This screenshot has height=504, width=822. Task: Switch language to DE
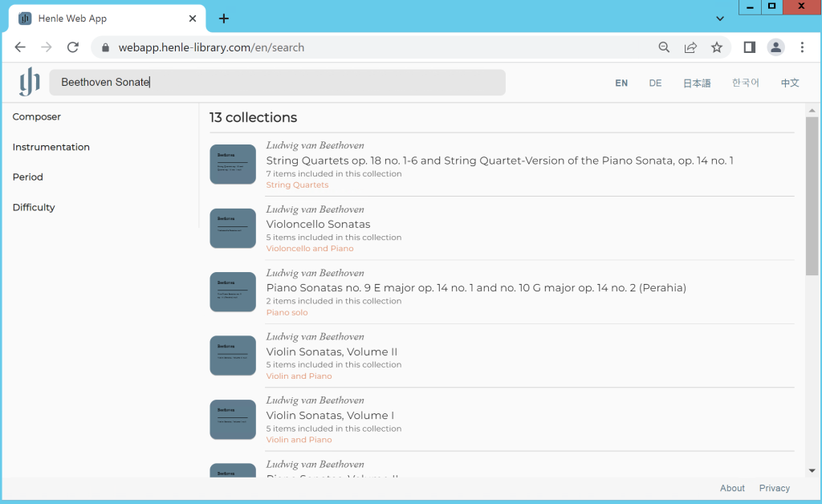click(x=655, y=82)
